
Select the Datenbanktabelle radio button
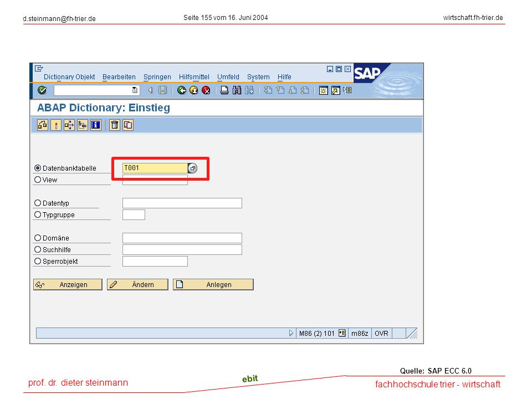coord(38,168)
